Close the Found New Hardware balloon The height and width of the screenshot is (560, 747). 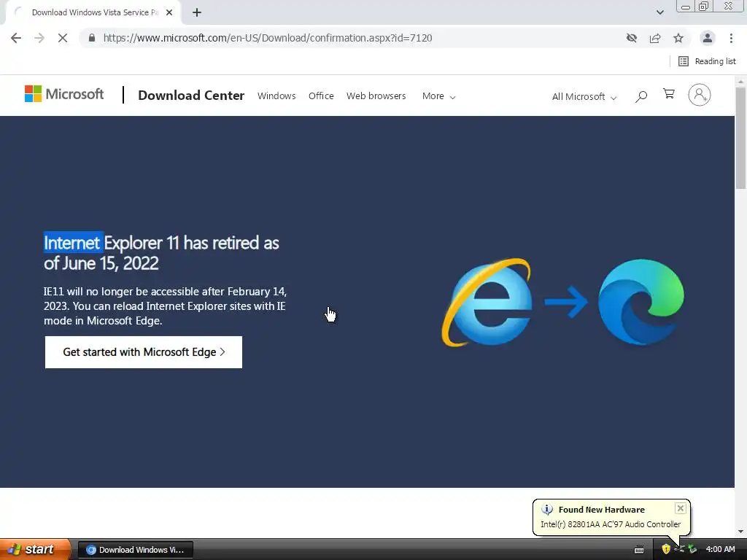[x=681, y=508]
